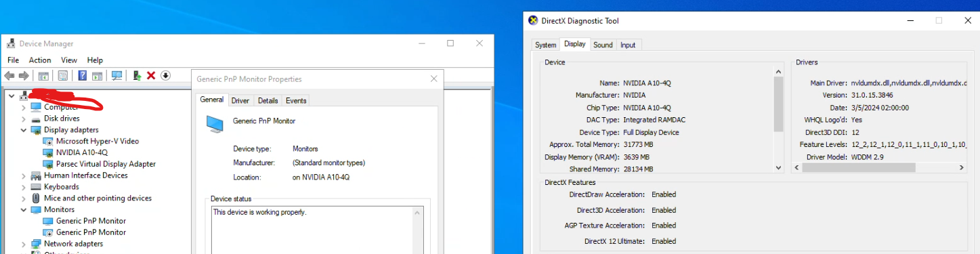Click the driver Date value 3/5/2024
The image size is (980, 254).
[x=880, y=107]
